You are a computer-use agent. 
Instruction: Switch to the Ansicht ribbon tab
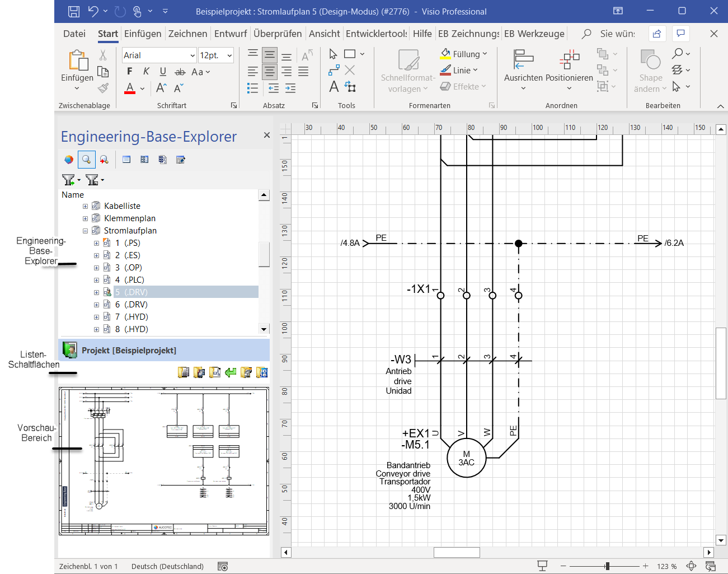click(324, 34)
